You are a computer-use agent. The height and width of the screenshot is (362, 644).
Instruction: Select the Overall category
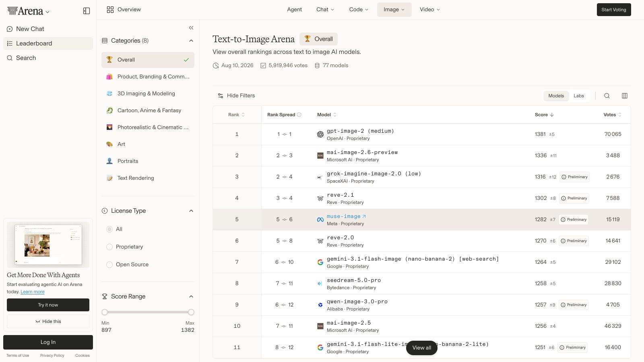point(148,60)
